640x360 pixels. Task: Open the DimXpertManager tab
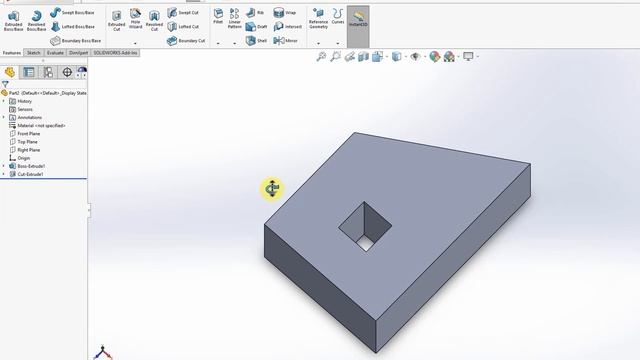[67, 72]
